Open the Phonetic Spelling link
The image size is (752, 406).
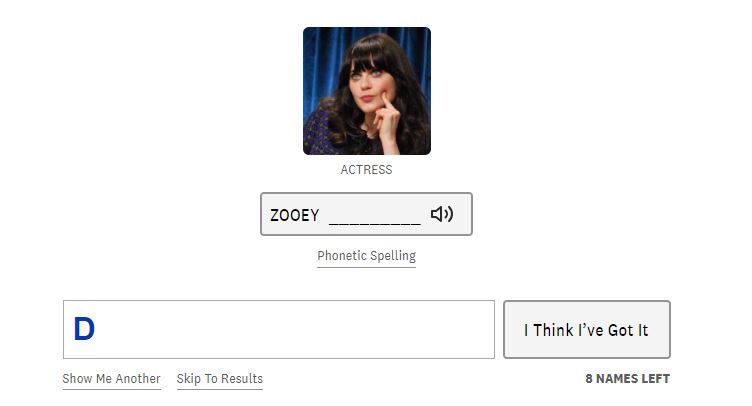click(x=366, y=255)
